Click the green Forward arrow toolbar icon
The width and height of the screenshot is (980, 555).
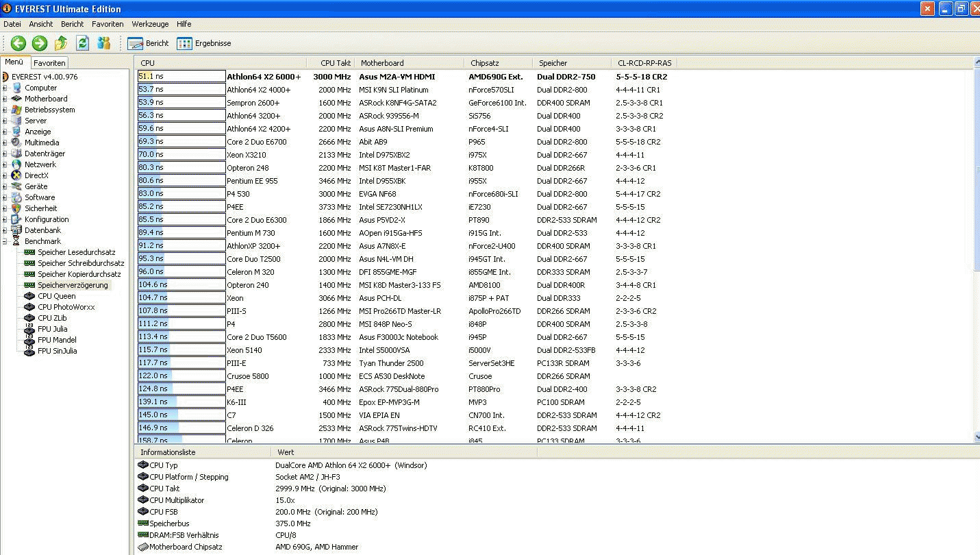click(40, 43)
